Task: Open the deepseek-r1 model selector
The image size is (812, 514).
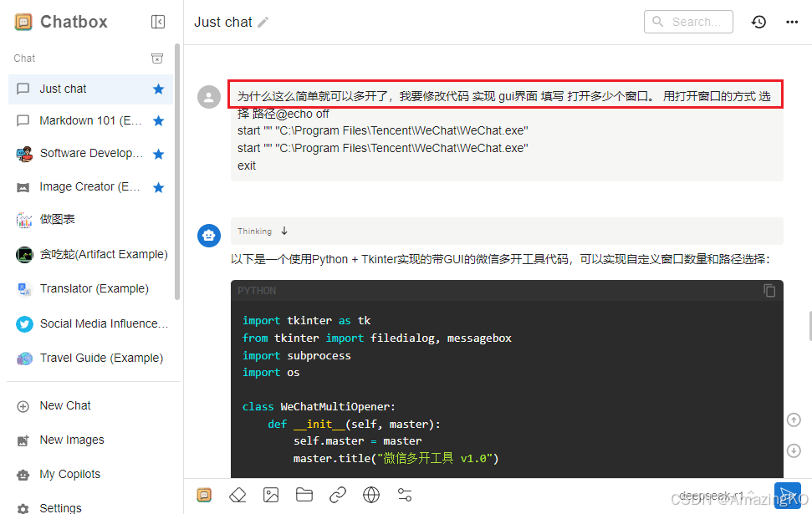Action: [717, 496]
